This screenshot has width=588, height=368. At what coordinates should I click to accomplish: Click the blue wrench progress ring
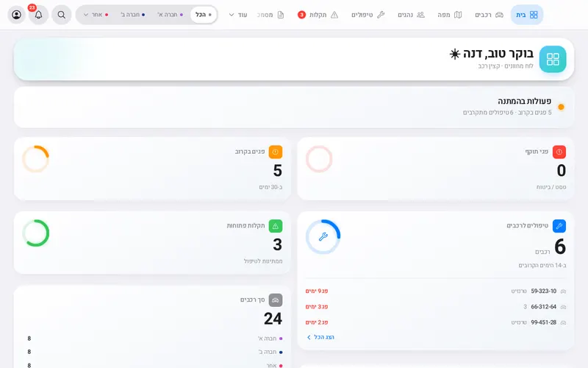coord(323,237)
